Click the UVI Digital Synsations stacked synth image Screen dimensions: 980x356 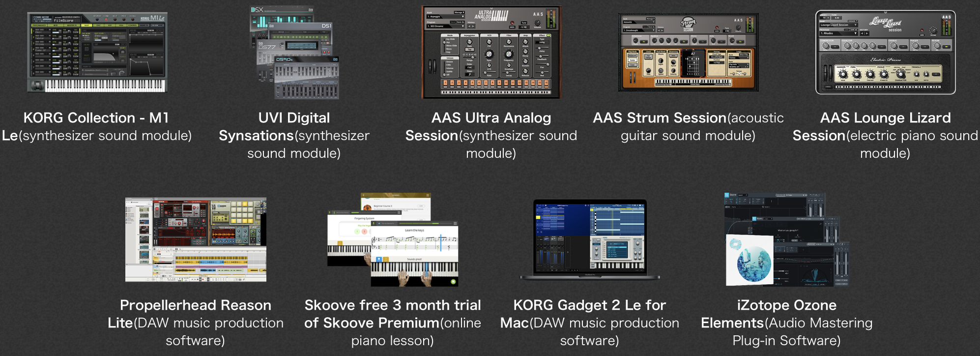tap(294, 53)
